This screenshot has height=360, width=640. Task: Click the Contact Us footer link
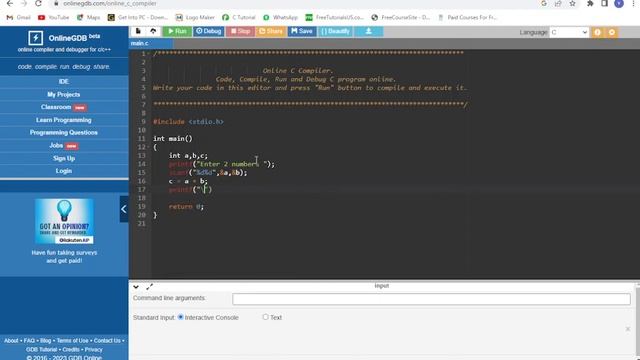107,340
